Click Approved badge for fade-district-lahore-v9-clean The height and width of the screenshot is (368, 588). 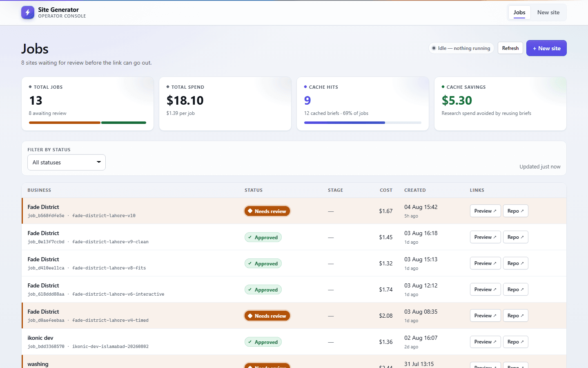point(263,237)
